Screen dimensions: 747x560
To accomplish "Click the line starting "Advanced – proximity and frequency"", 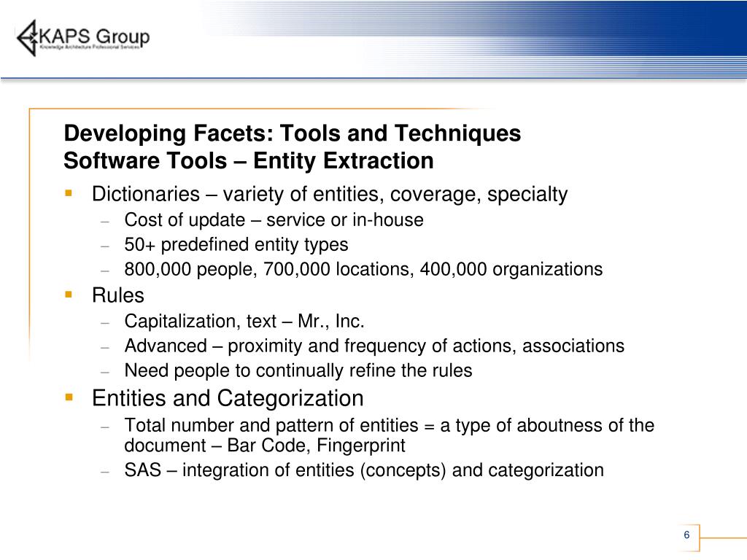I will click(374, 346).
